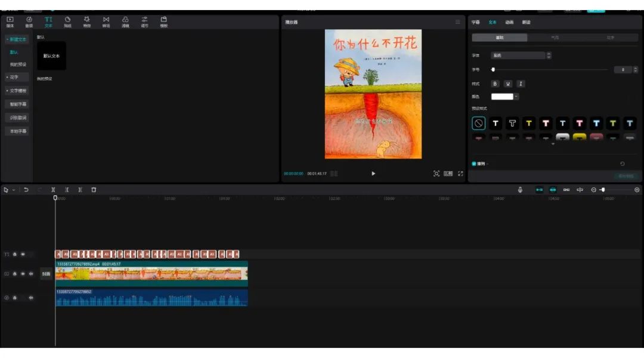Mute the audio track
The height and width of the screenshot is (358, 644).
pyautogui.click(x=31, y=298)
